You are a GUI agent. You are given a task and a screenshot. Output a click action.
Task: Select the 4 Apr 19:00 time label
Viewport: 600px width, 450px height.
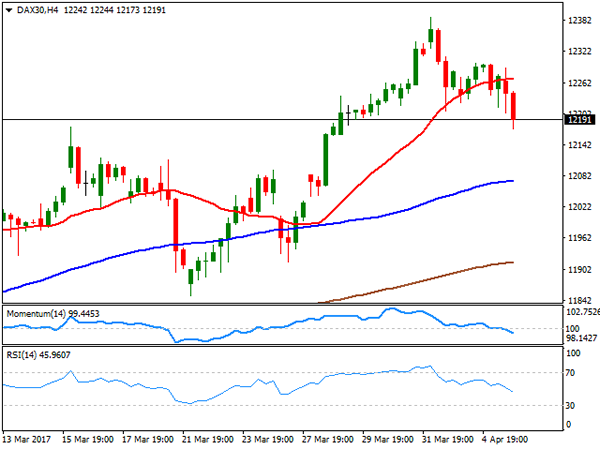tap(505, 439)
